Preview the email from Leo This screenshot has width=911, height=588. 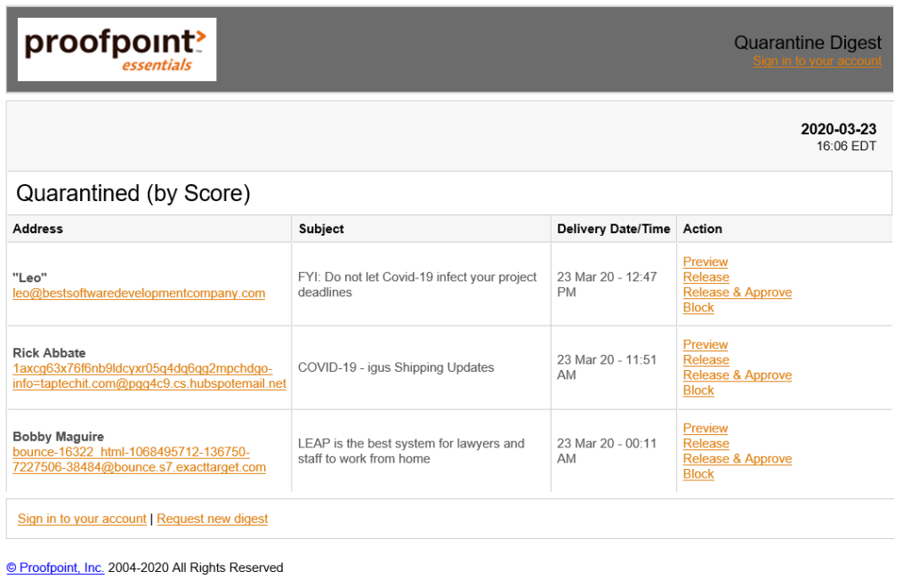(705, 262)
